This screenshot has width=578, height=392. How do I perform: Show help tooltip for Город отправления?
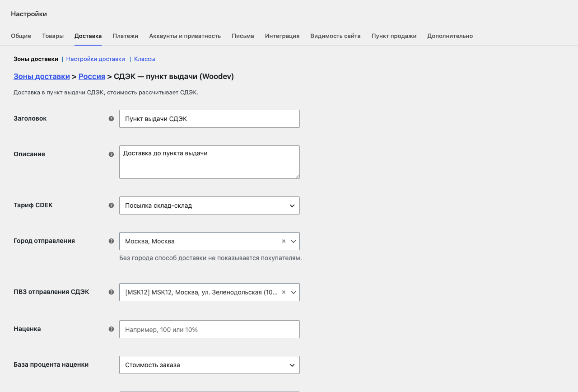(111, 241)
